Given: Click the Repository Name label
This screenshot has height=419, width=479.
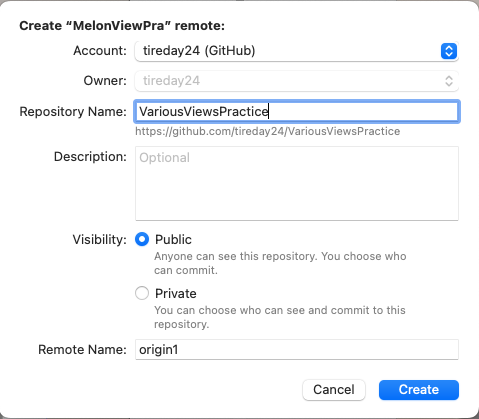Looking at the screenshot, I should 73,112.
